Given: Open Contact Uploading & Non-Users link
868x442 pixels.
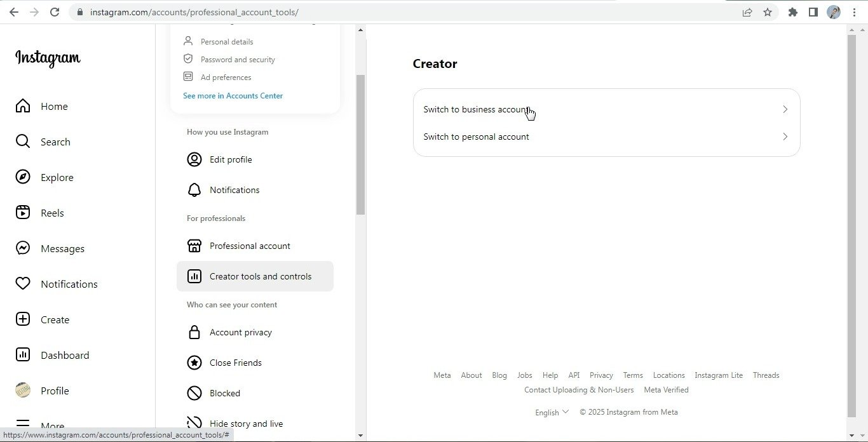Looking at the screenshot, I should click(579, 390).
